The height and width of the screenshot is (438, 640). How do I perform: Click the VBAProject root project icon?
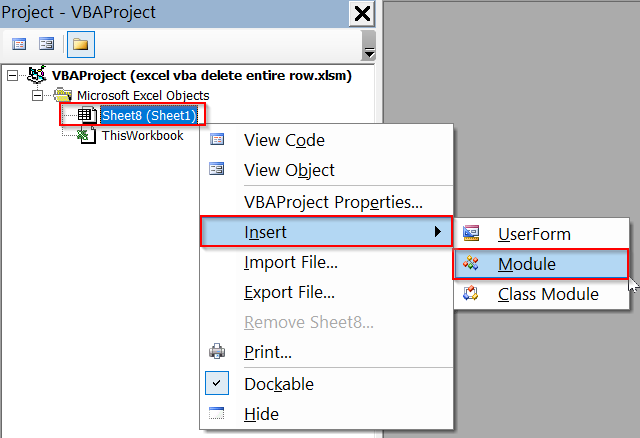(39, 75)
